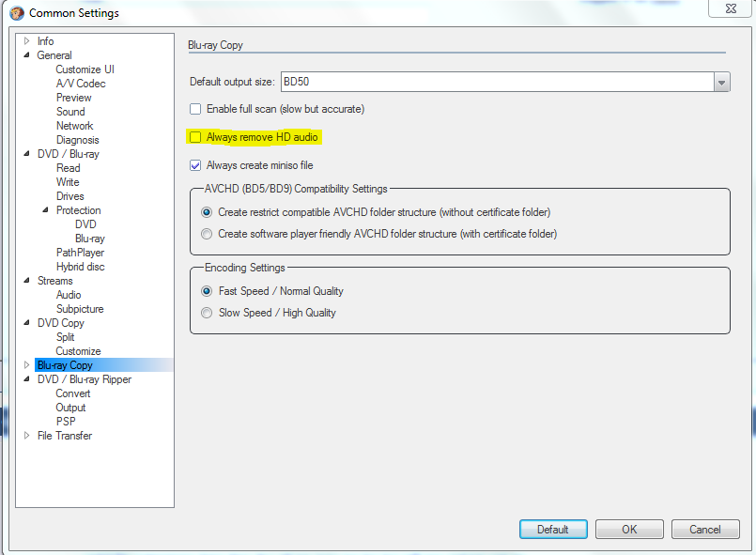Select Blu-ray under Protection

coord(89,239)
